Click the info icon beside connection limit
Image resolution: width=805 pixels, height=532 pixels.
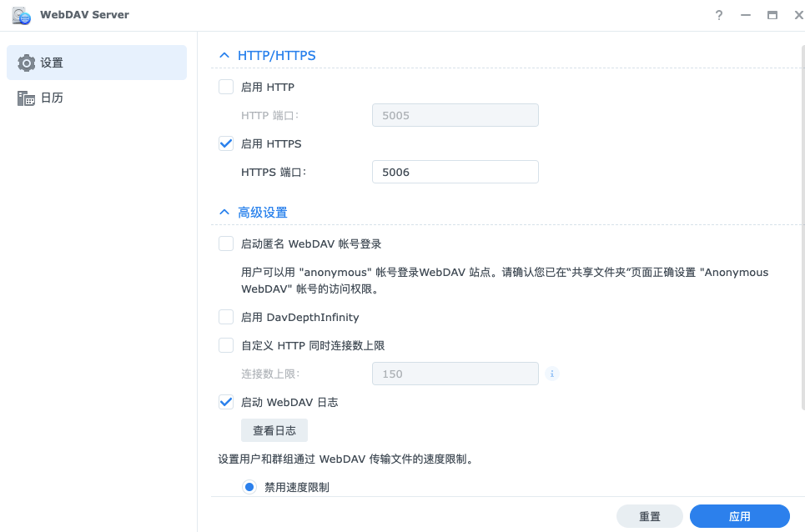coord(551,374)
